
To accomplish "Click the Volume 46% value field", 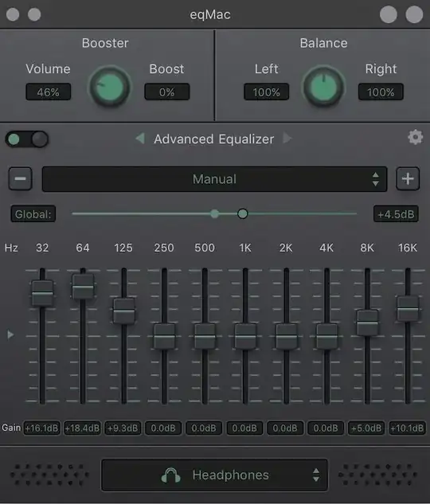I will click(49, 92).
